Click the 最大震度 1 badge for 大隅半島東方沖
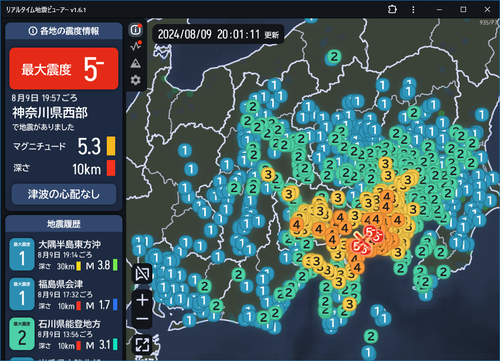This screenshot has height=361, width=500. (22, 254)
